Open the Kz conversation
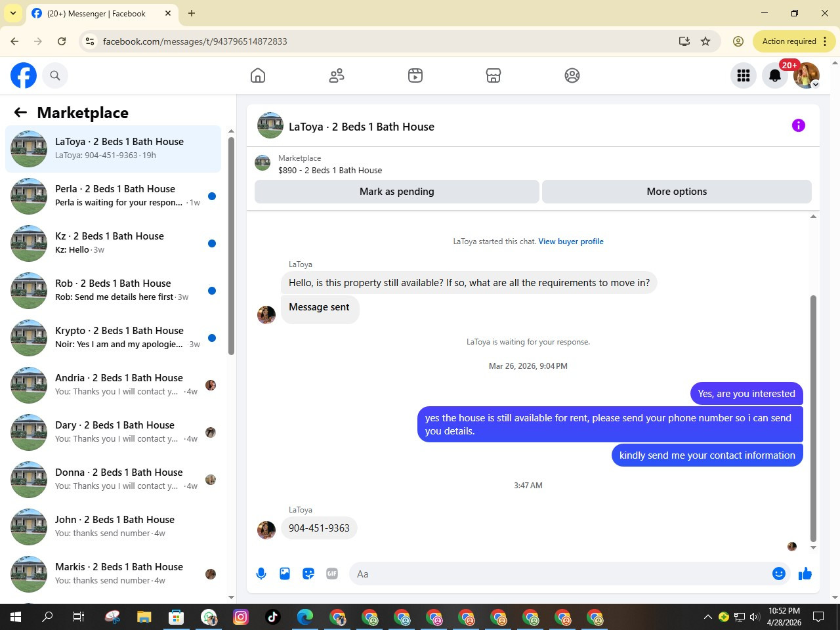This screenshot has width=840, height=630. coord(113,243)
